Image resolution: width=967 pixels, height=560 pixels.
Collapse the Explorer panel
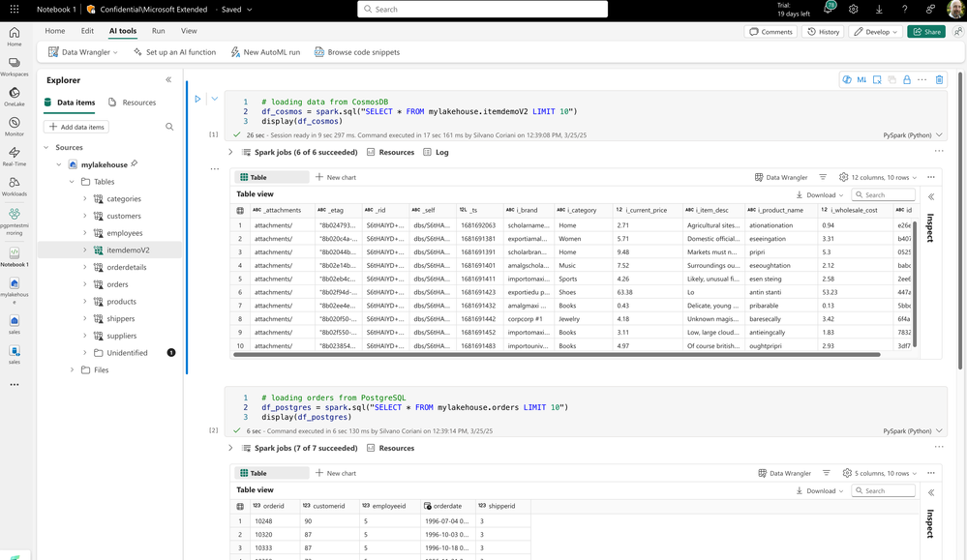coord(168,79)
